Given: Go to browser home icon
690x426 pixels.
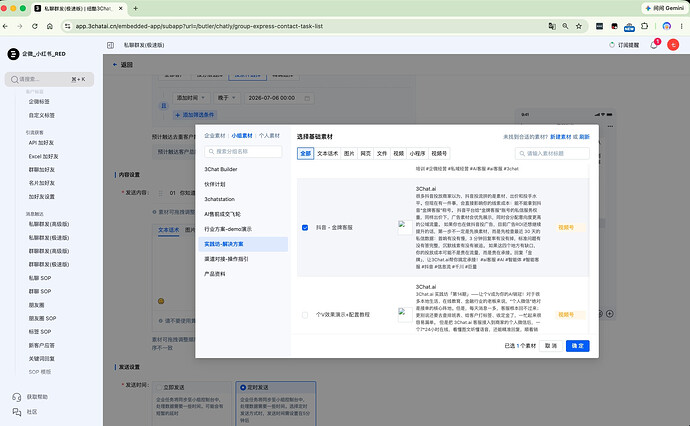Looking at the screenshot, I should (x=50, y=26).
